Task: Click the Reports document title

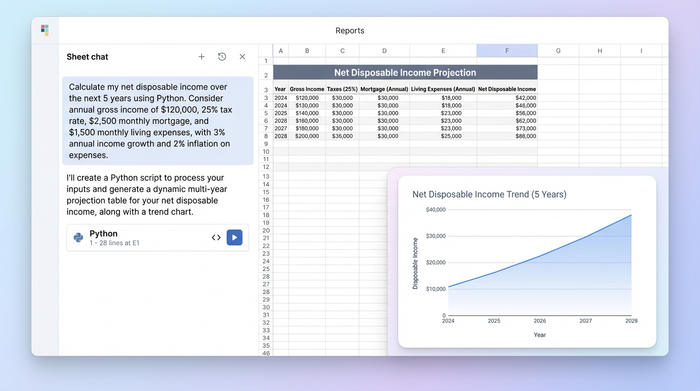Action: click(x=350, y=30)
